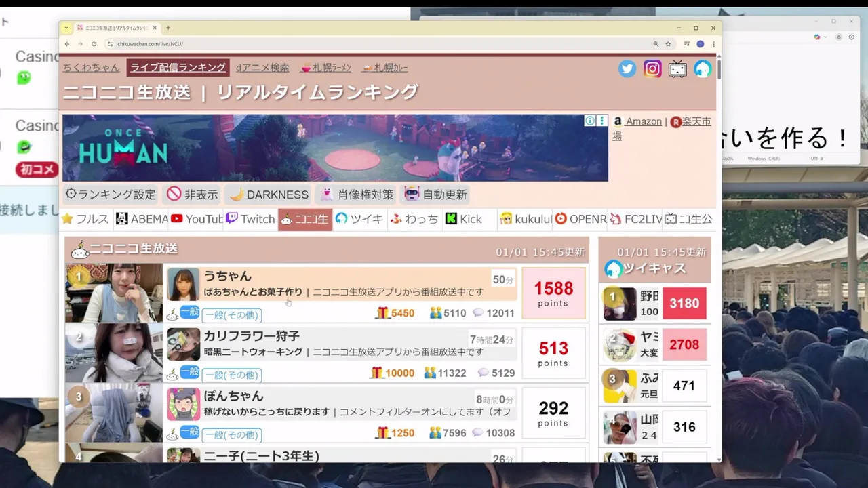
Task: Open the Chrome zoom magnifier icon
Action: point(656,44)
